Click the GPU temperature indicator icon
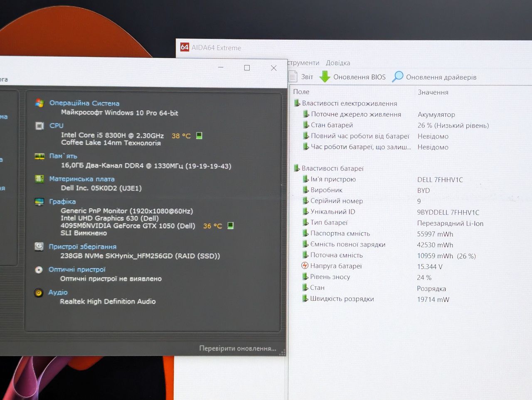 tap(231, 226)
